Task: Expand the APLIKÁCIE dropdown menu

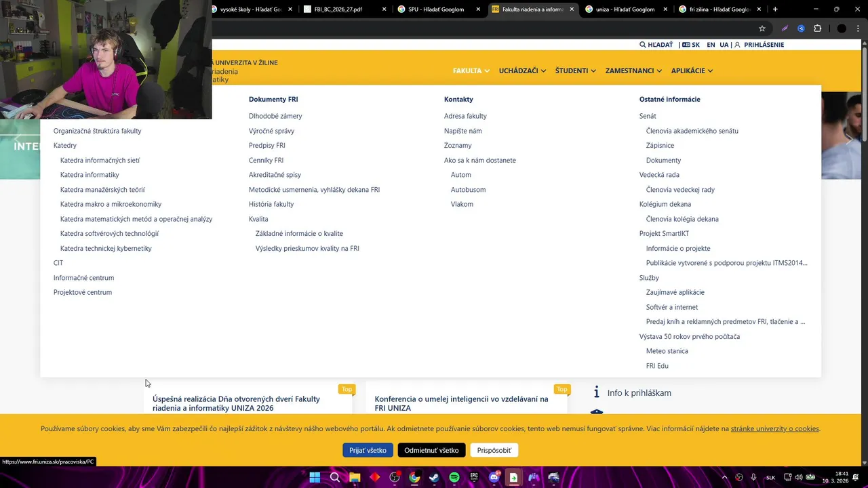Action: point(692,70)
